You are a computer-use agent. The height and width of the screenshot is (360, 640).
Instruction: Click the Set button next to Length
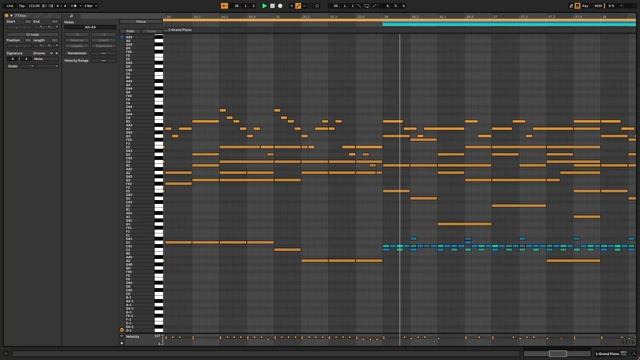coord(54,40)
